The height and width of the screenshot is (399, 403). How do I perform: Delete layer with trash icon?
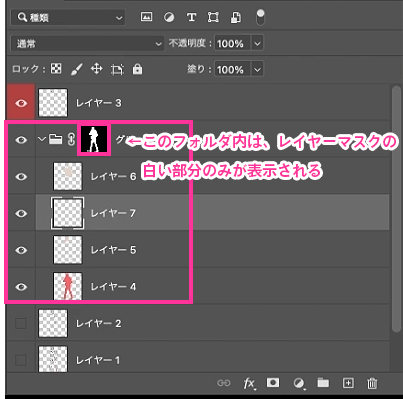pyautogui.click(x=372, y=383)
